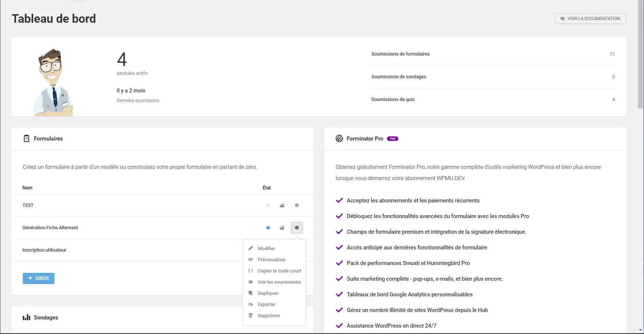Click the Forminator Pro heading
Screen dimensions: 644x334
click(x=365, y=139)
